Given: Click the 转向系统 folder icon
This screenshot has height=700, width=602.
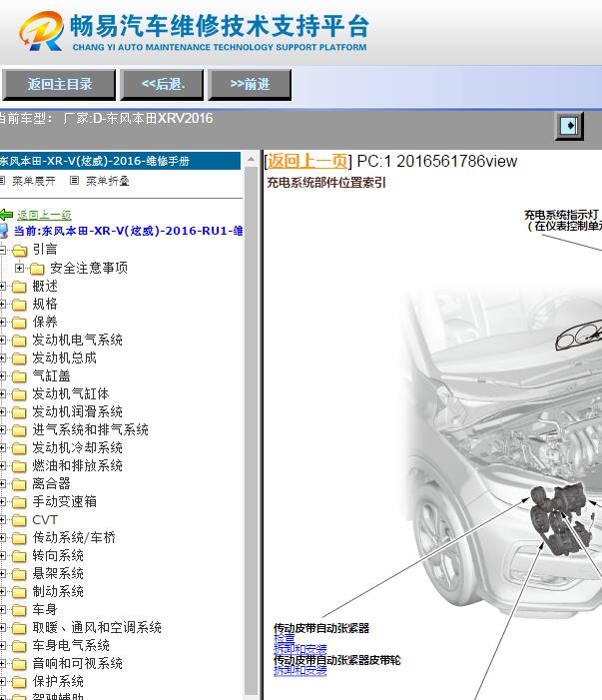Looking at the screenshot, I should click(19, 556).
